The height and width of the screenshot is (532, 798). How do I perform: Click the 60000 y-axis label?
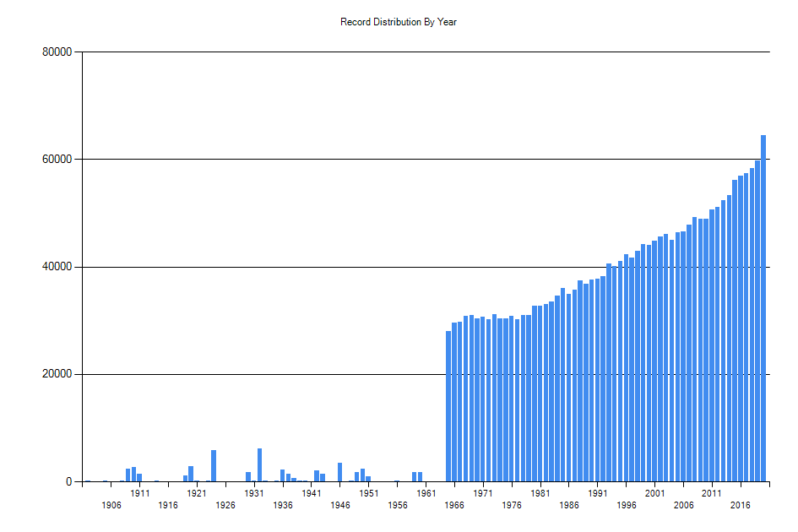pyautogui.click(x=57, y=160)
